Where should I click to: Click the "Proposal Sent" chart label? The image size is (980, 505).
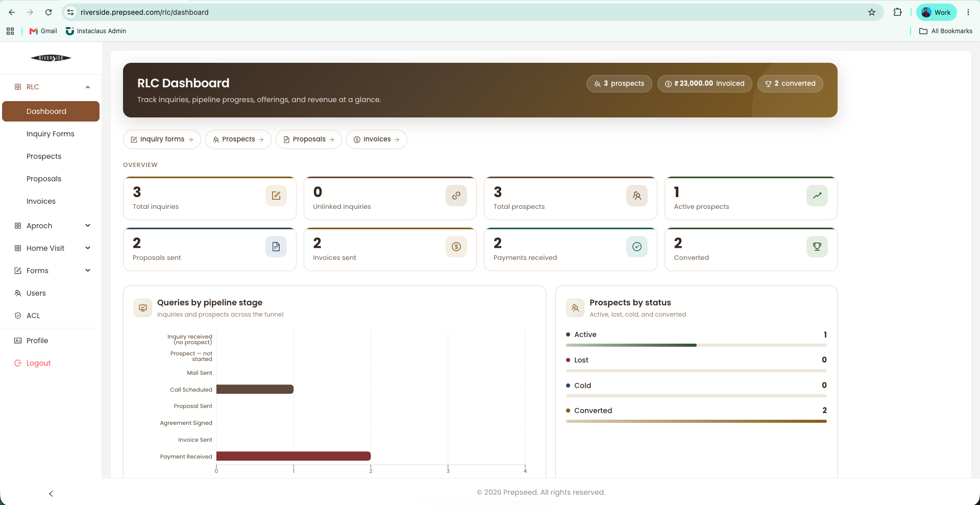193,406
